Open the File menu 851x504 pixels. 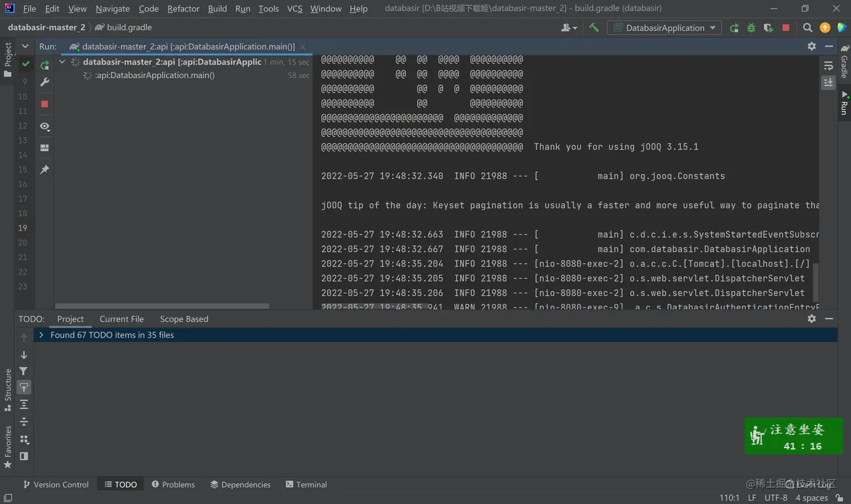click(29, 8)
